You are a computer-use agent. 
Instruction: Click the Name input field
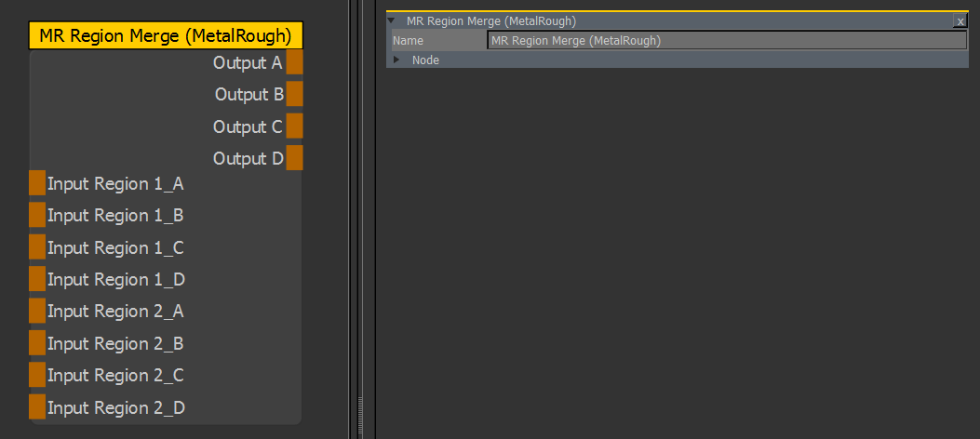tap(727, 41)
